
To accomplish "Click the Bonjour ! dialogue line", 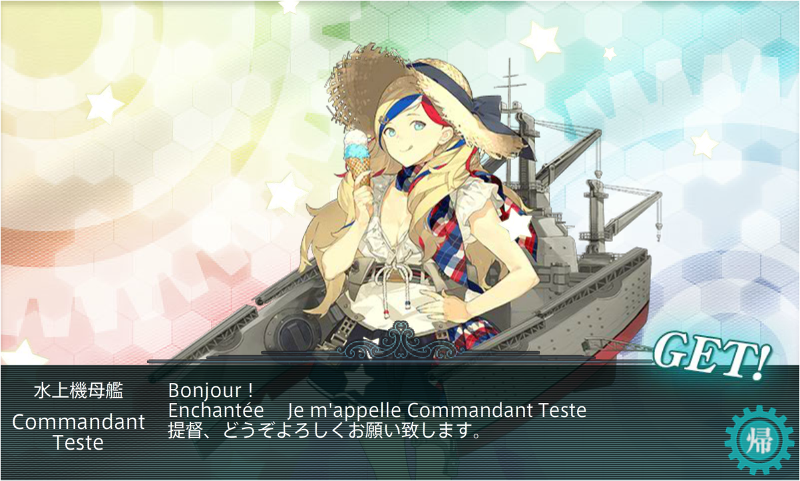I will click(211, 390).
